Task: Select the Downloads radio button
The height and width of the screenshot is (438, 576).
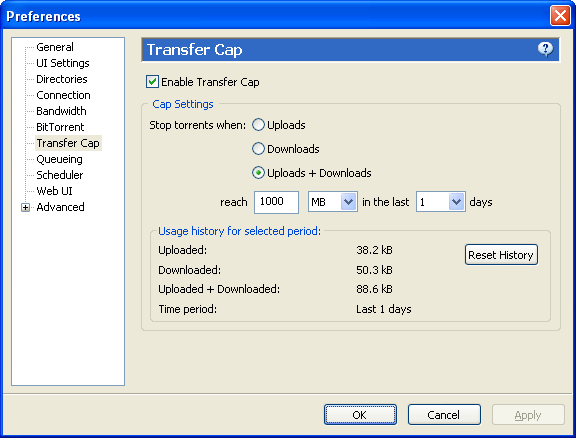Action: click(x=258, y=149)
